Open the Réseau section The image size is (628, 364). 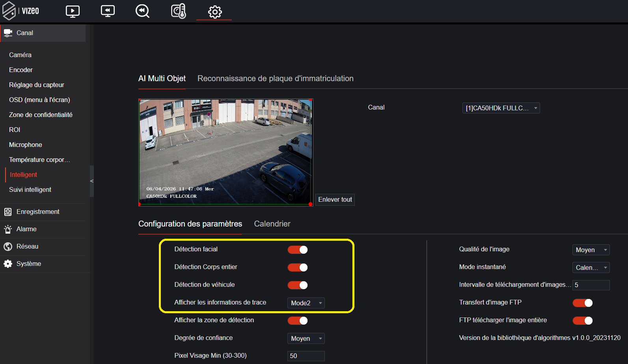tap(27, 247)
